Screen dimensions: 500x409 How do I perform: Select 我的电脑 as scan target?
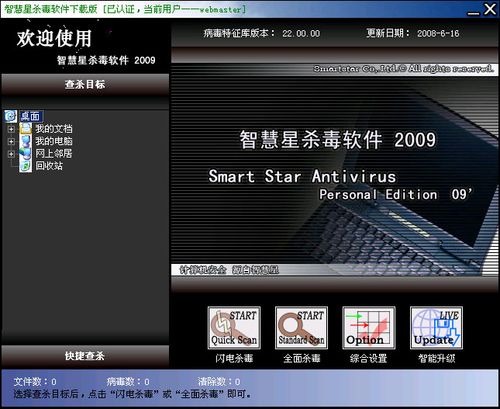(54, 141)
